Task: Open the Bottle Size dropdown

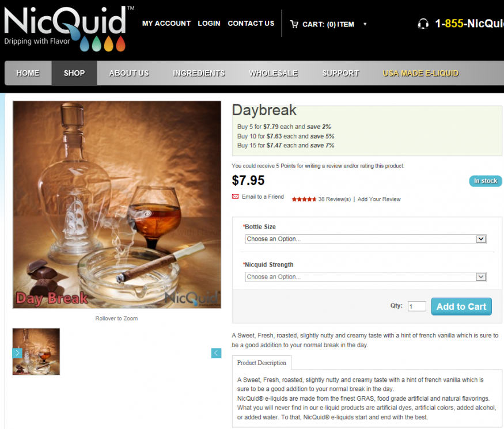Action: coord(365,239)
